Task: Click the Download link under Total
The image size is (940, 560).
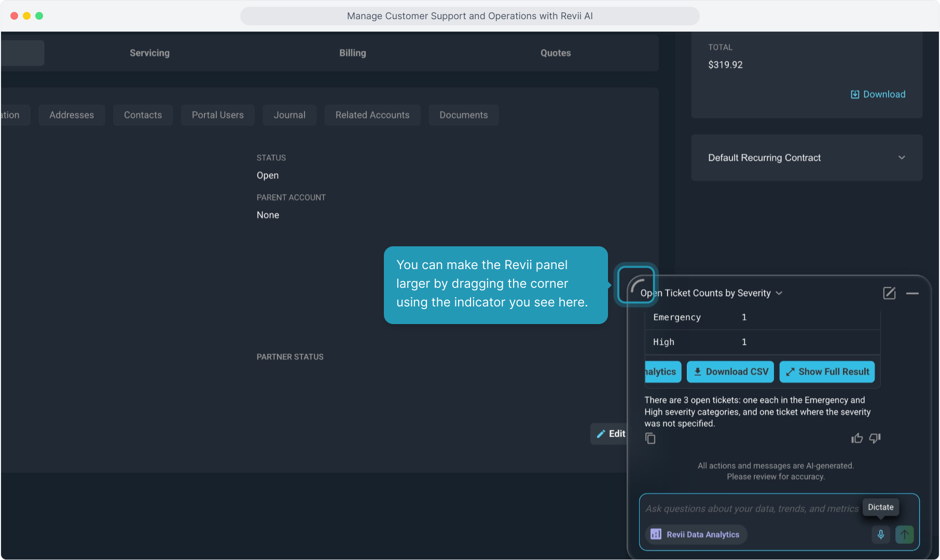Action: (878, 94)
